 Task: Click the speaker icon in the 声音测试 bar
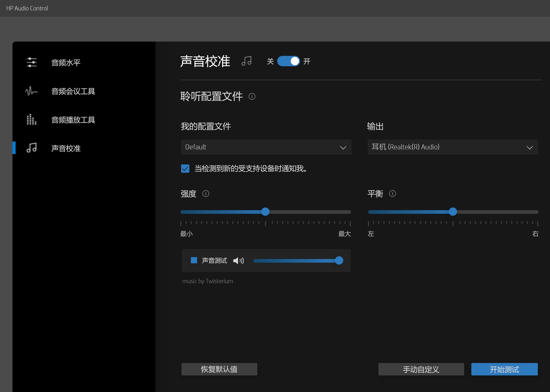[x=238, y=261]
